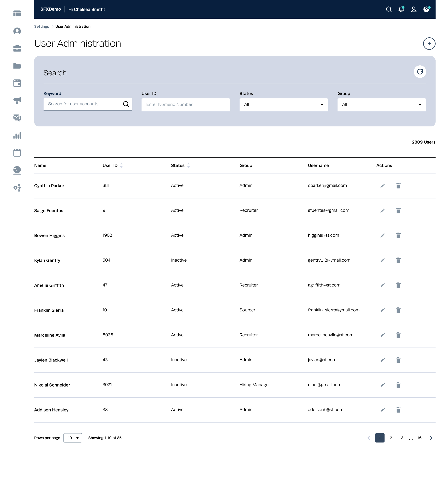
Task: Open the settings gears sidebar icon
Action: coord(17,188)
